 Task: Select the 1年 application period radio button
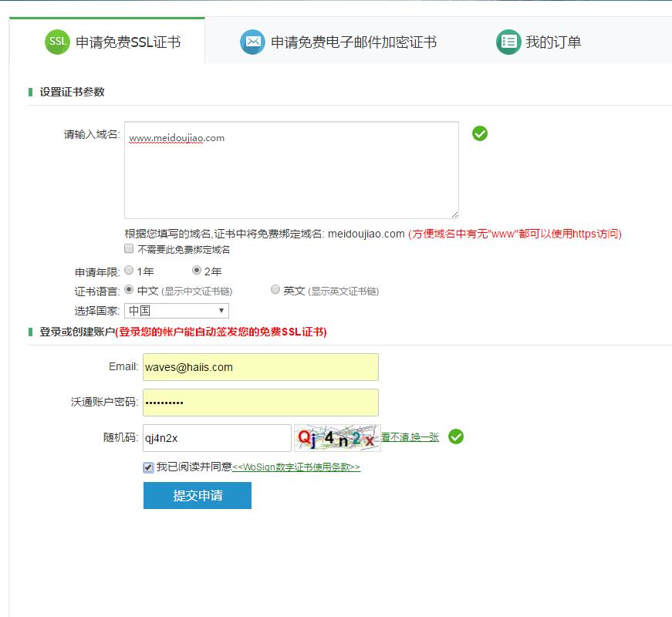pos(130,271)
